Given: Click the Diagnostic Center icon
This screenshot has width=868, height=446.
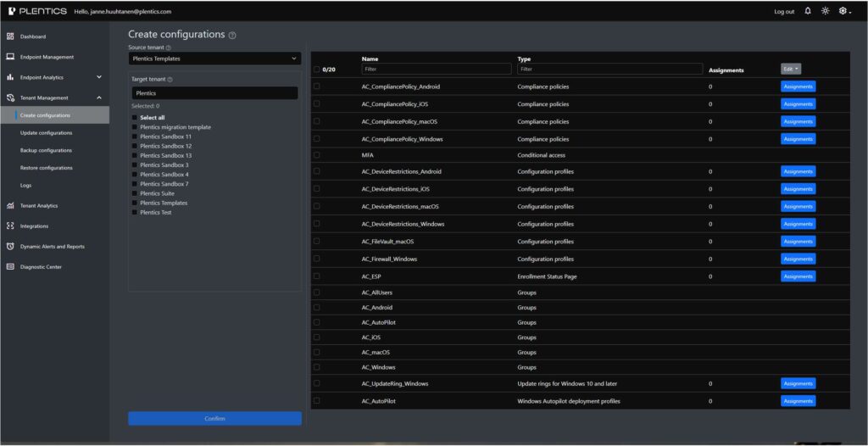Looking at the screenshot, I should 10,267.
